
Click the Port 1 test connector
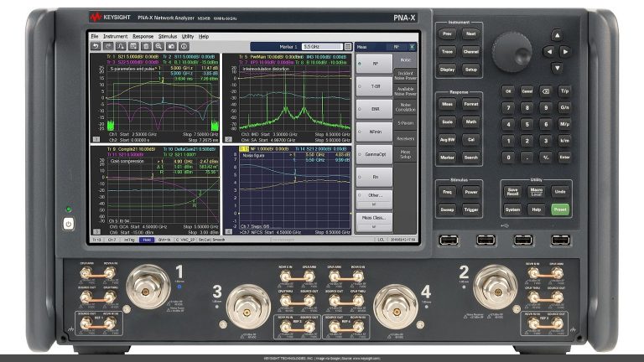click(x=148, y=287)
